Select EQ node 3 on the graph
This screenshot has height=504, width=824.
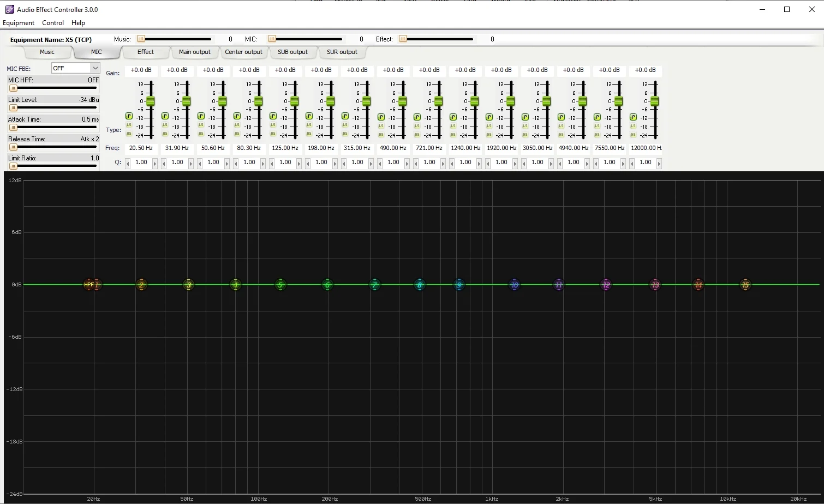click(x=189, y=285)
